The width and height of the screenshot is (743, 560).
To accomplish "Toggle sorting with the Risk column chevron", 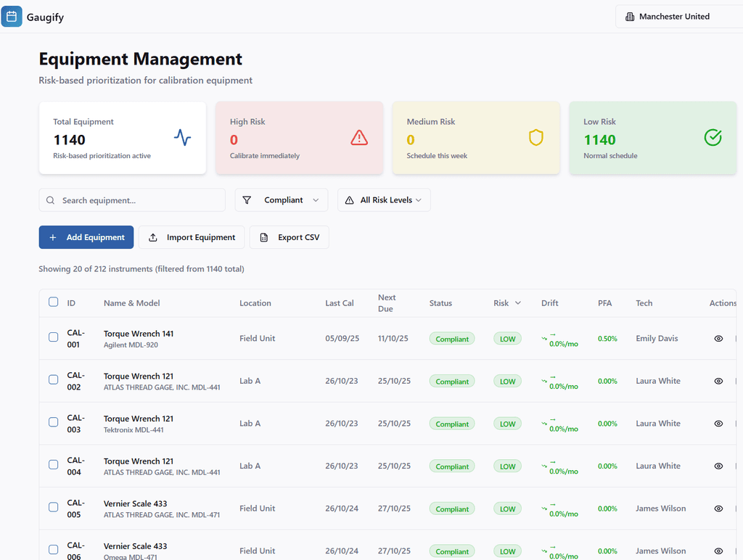I will point(517,302).
